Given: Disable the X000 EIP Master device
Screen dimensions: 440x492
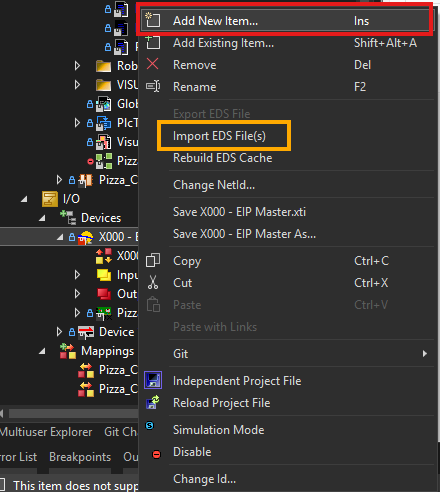Looking at the screenshot, I should pos(192,452).
